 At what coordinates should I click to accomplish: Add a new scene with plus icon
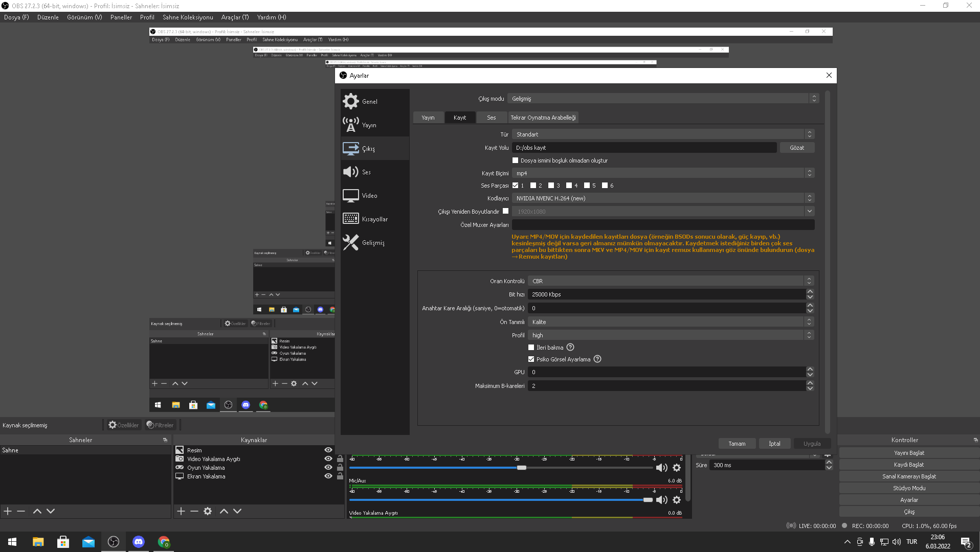pos(8,511)
